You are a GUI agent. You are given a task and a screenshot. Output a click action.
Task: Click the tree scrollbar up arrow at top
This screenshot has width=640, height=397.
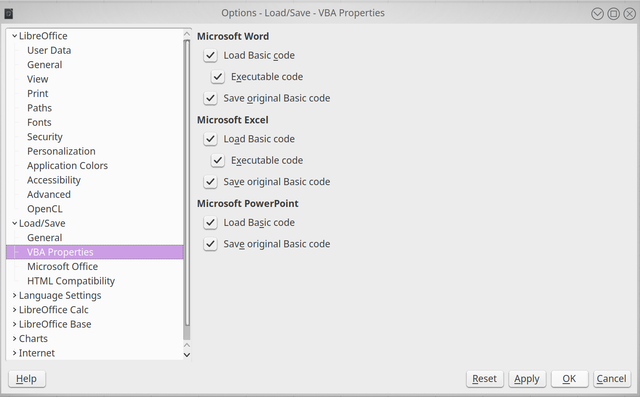[187, 34]
